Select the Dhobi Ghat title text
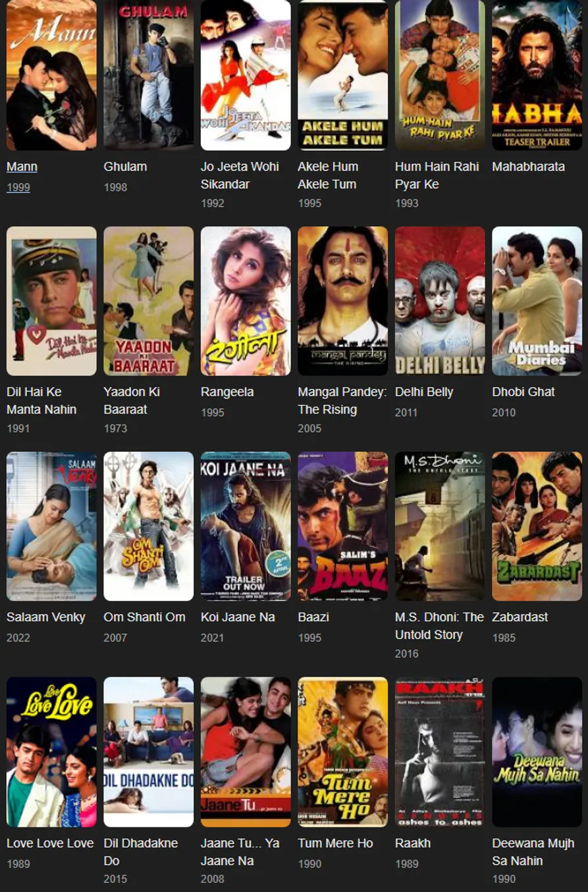 (523, 392)
